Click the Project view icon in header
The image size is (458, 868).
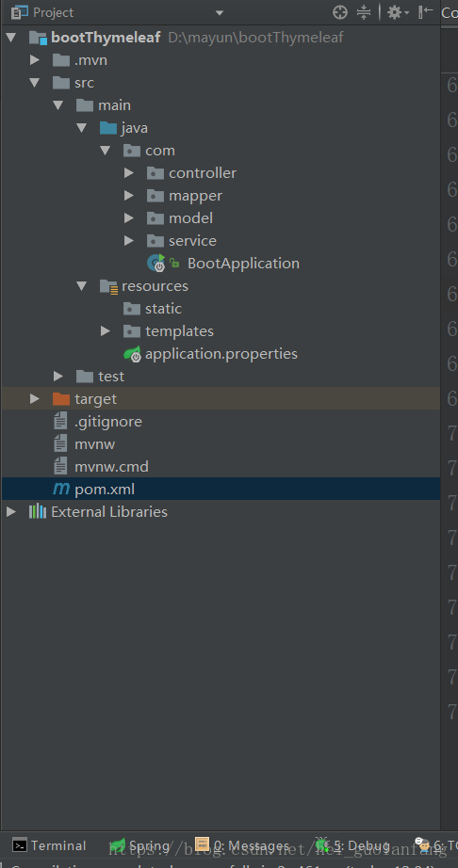point(20,11)
